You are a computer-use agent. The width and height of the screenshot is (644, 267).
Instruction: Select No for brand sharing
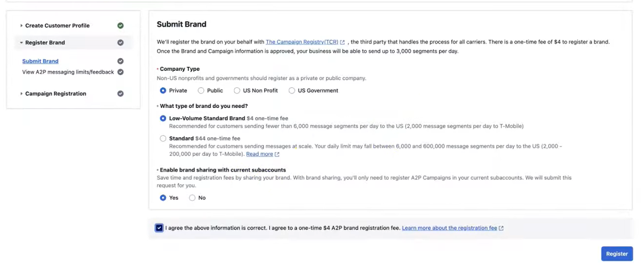click(x=192, y=198)
